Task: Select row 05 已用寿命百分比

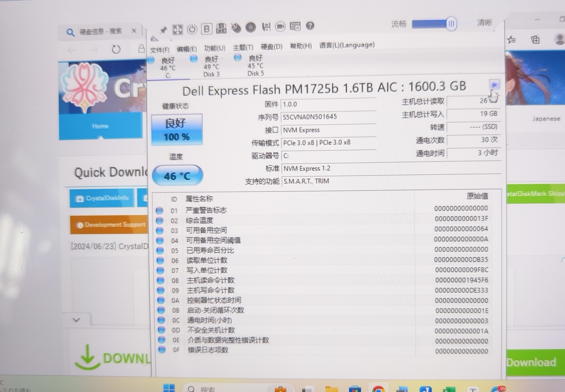Action: [x=323, y=250]
